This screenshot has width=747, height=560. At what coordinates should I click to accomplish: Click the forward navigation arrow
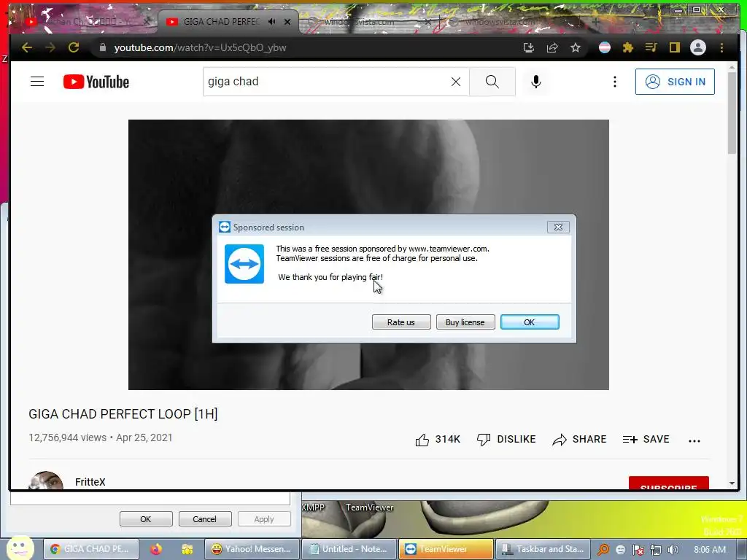coord(50,47)
